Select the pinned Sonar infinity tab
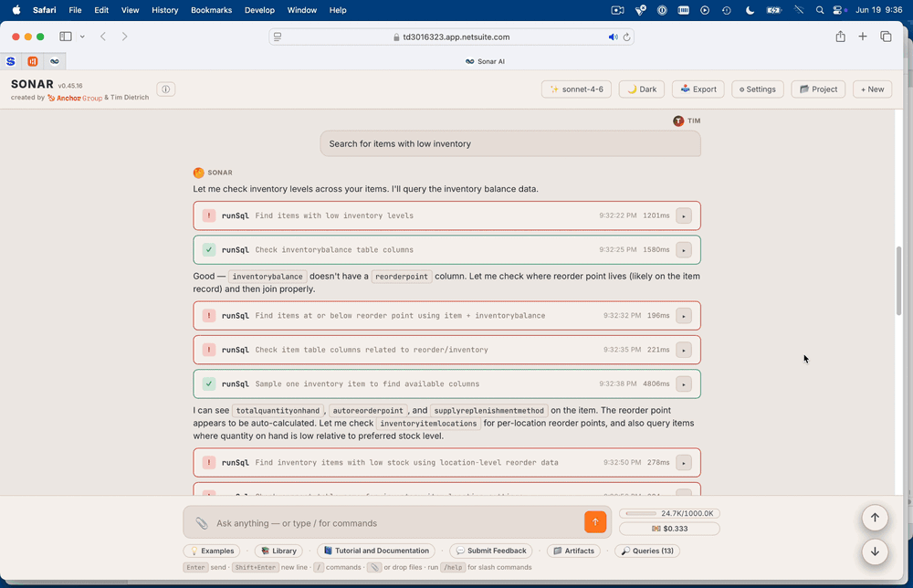This screenshot has height=588, width=913. click(x=54, y=61)
